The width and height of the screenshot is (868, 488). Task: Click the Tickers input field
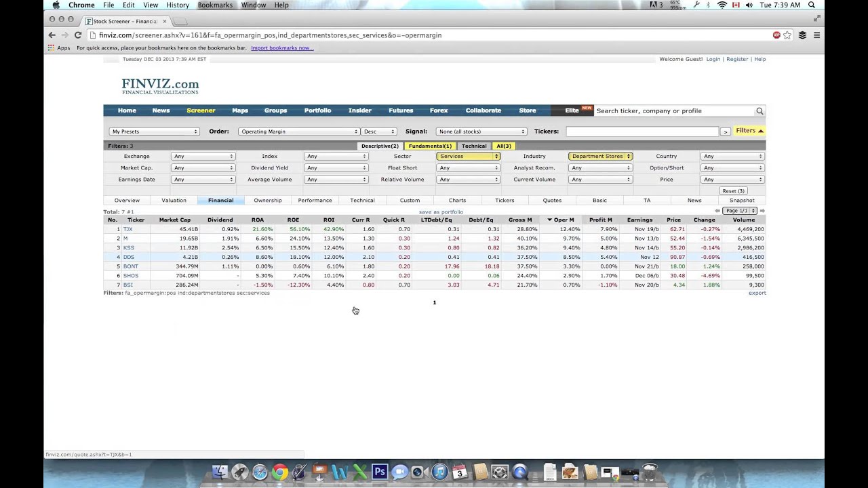(642, 131)
